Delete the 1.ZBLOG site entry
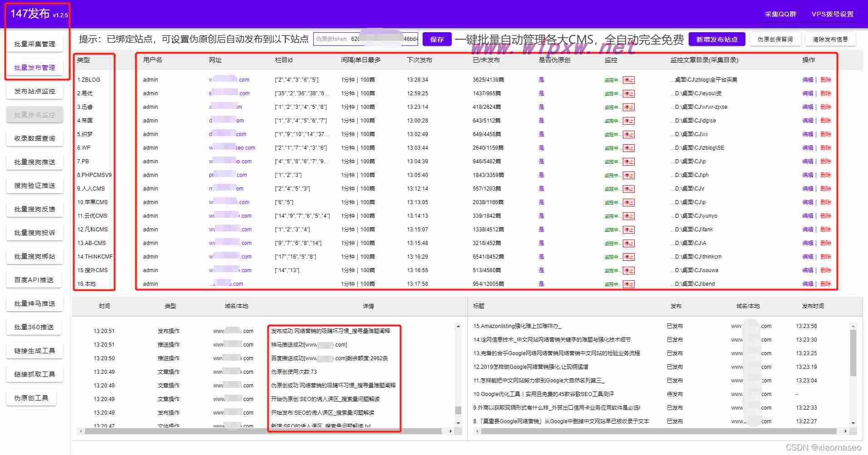 [826, 80]
